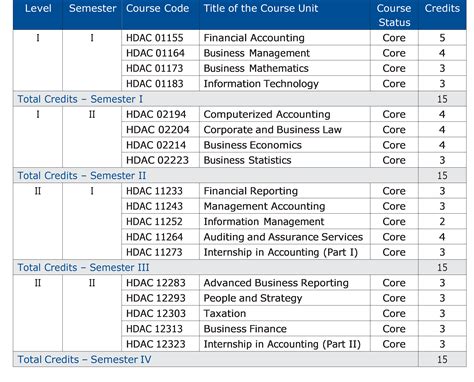Select the Financial Accounting course title
474x382 pixels.
(x=254, y=38)
